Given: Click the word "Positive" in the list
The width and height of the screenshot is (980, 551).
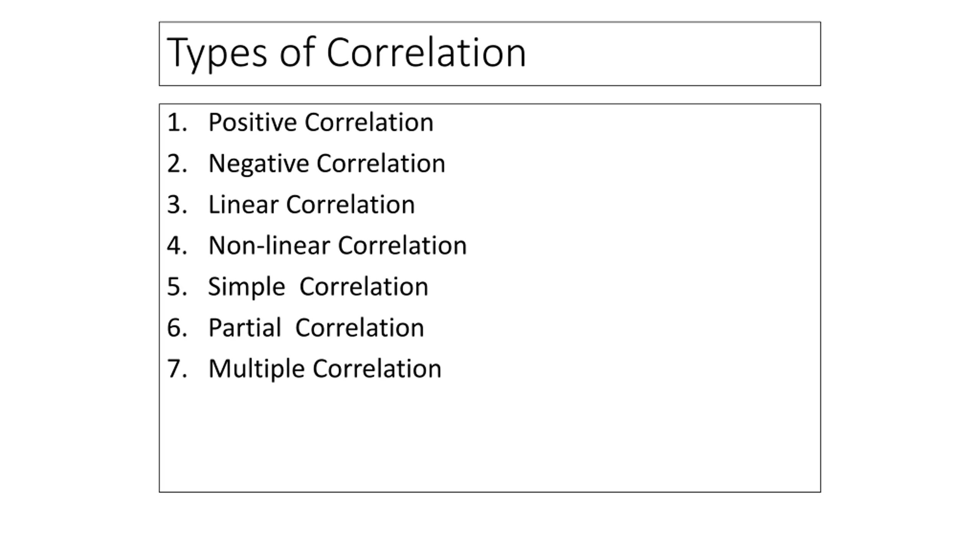Looking at the screenshot, I should (x=253, y=122).
